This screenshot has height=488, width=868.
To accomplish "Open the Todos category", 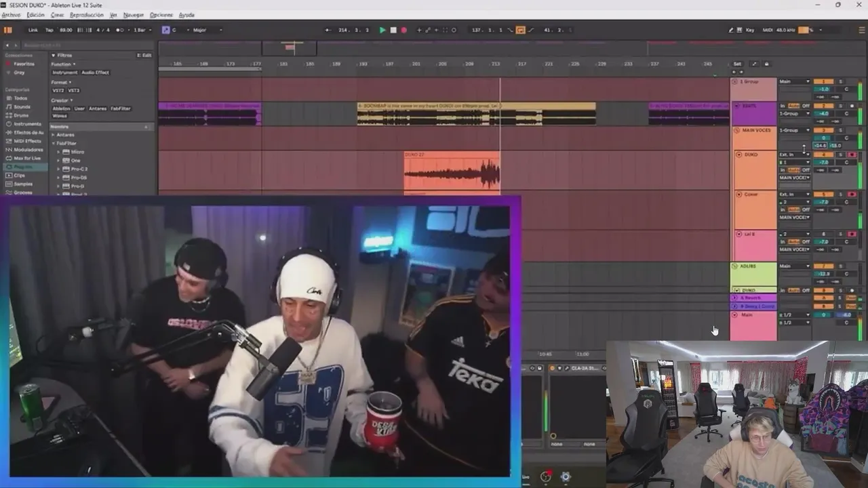I will pos(20,98).
